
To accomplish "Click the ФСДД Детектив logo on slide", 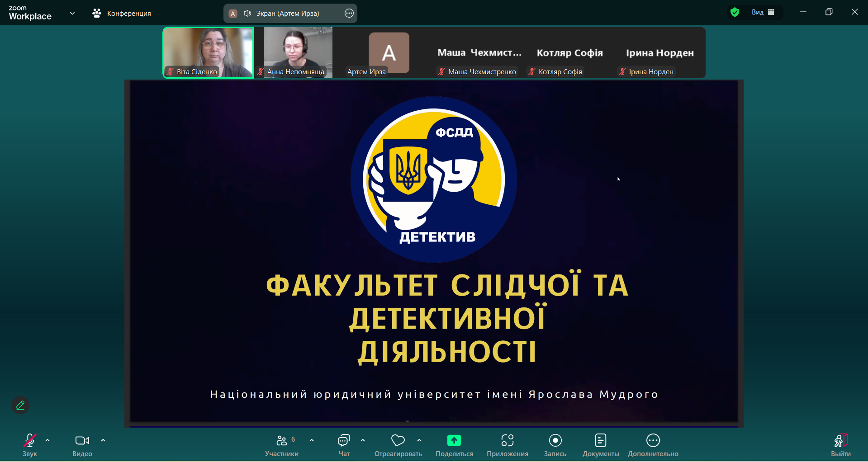I will (434, 179).
